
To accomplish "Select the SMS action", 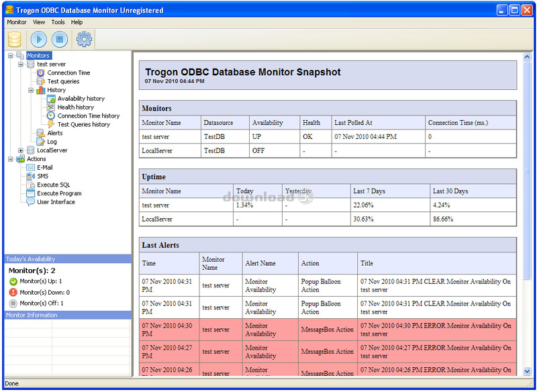I will pos(42,176).
